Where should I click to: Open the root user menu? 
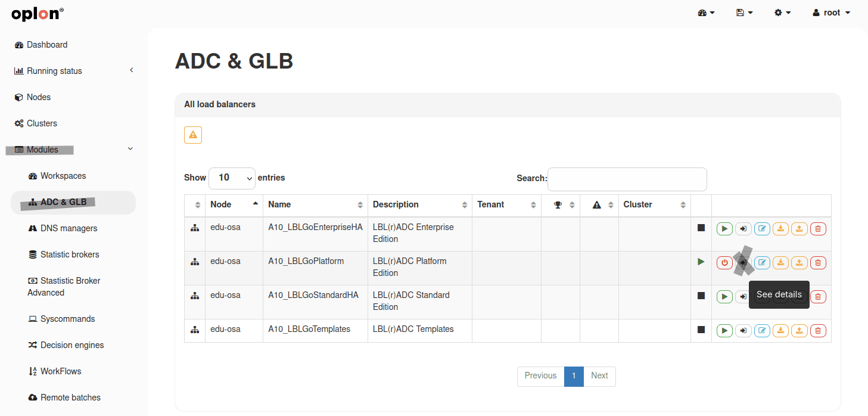click(831, 13)
